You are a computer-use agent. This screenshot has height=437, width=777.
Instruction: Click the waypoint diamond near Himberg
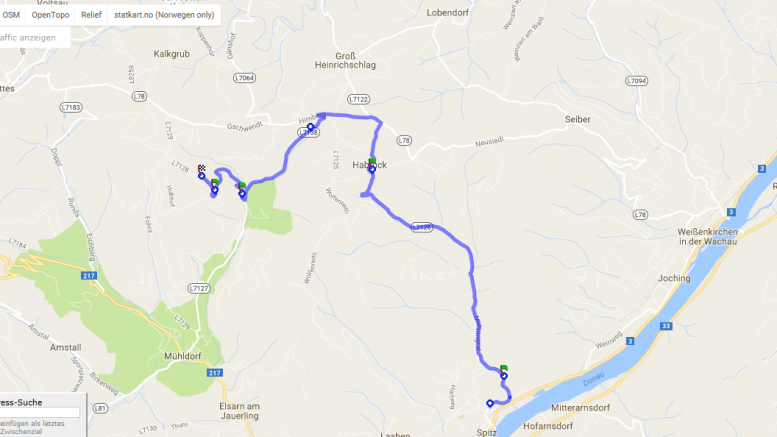tap(310, 127)
